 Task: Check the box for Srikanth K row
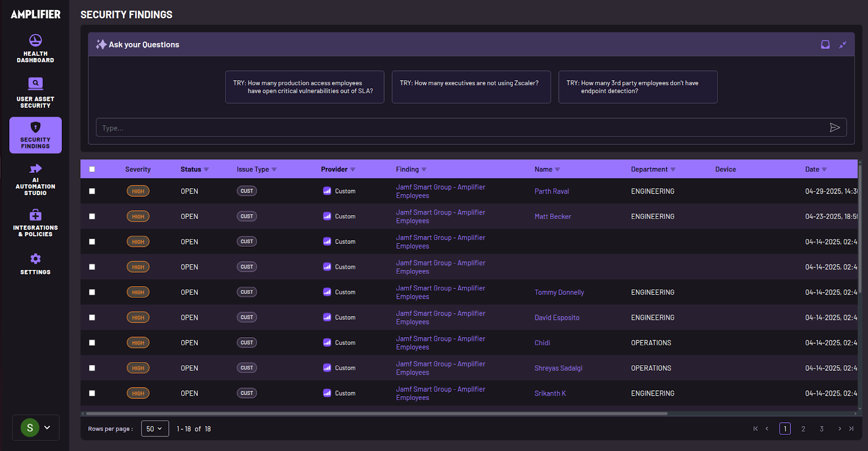pos(92,393)
